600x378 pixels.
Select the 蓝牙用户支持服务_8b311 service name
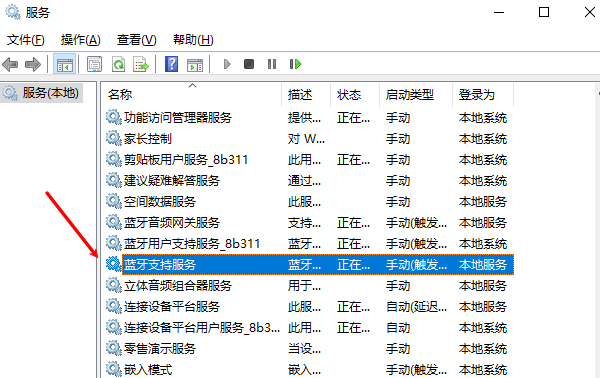tap(192, 244)
